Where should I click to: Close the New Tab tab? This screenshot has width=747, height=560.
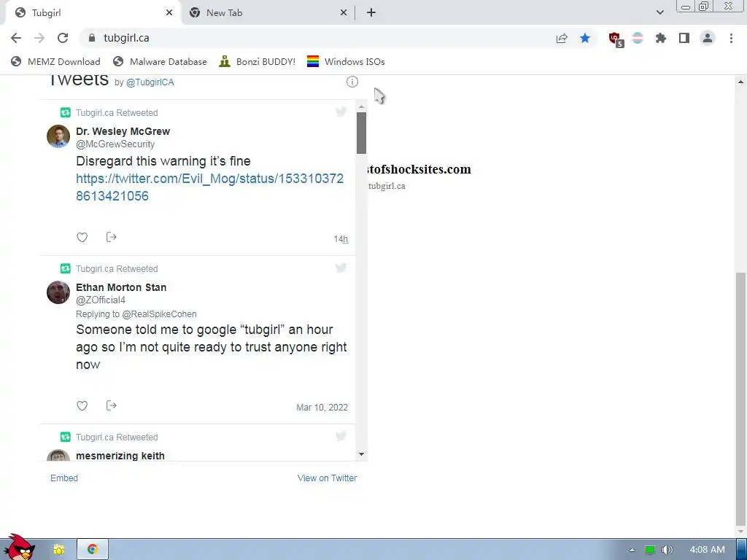(344, 13)
